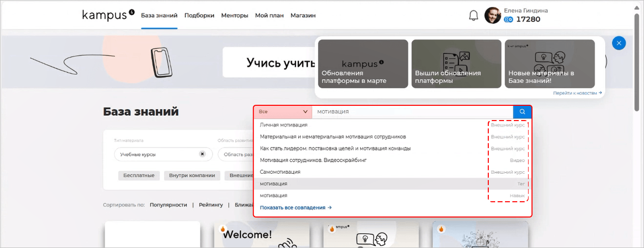Close the news popup with blue X
Image resolution: width=644 pixels, height=248 pixels.
pos(619,43)
